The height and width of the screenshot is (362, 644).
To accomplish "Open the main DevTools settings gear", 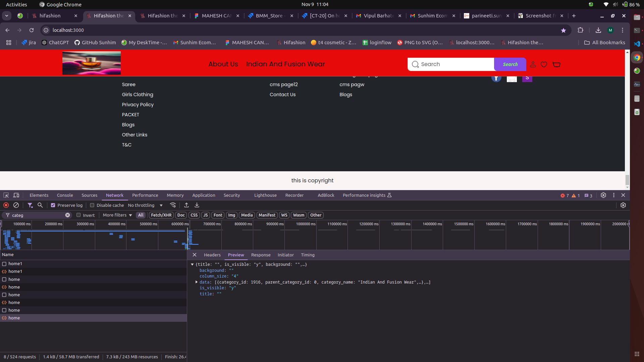I will pyautogui.click(x=603, y=195).
